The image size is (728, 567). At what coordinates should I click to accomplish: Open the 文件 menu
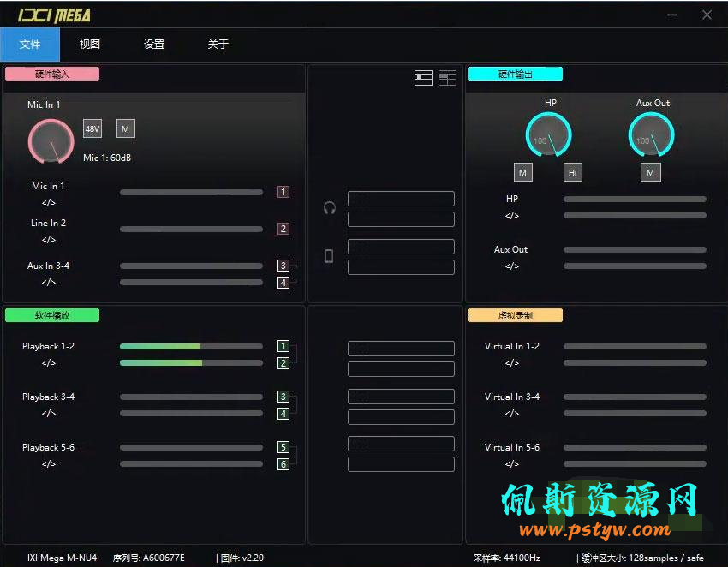[30, 45]
